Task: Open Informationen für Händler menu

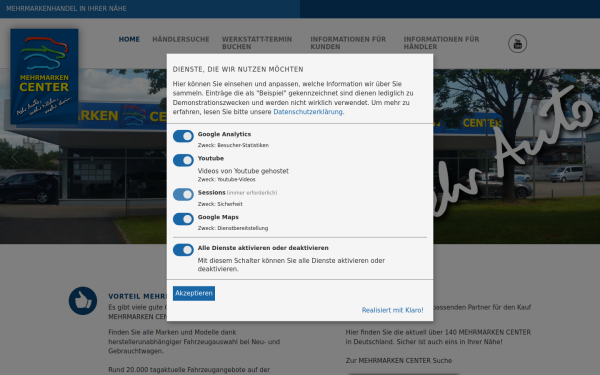Action: coord(441,43)
